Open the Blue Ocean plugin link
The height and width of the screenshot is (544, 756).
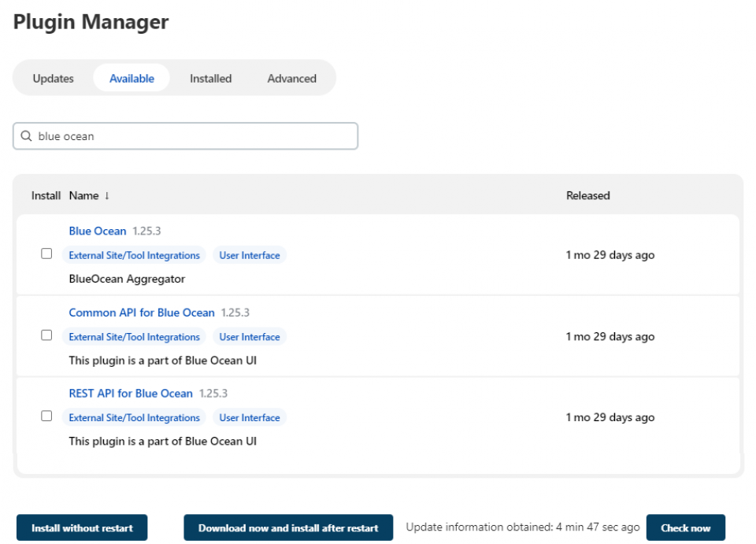tap(98, 231)
